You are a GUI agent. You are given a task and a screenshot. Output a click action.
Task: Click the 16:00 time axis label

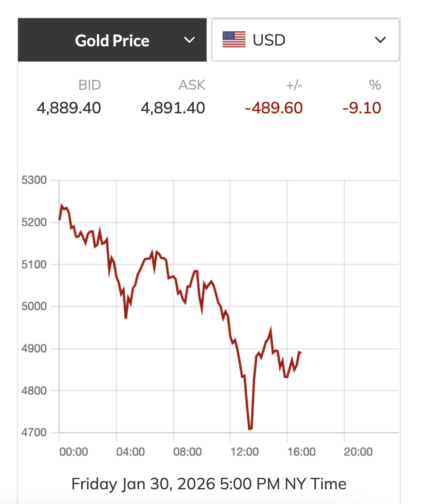[x=302, y=452]
